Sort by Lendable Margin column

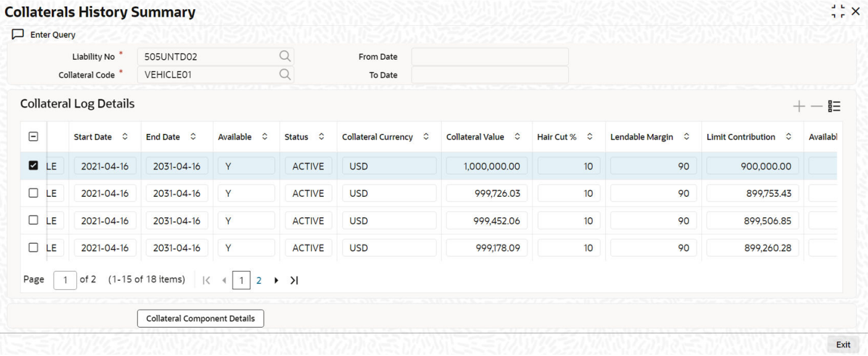[687, 137]
